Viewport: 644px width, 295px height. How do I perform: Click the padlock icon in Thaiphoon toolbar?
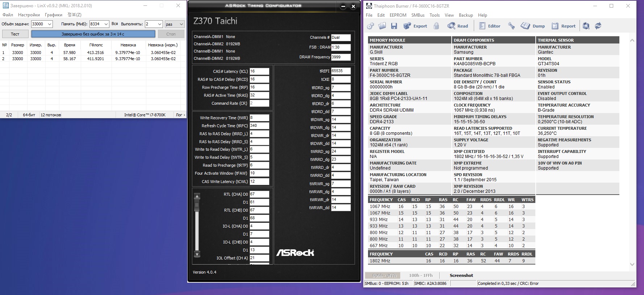436,26
